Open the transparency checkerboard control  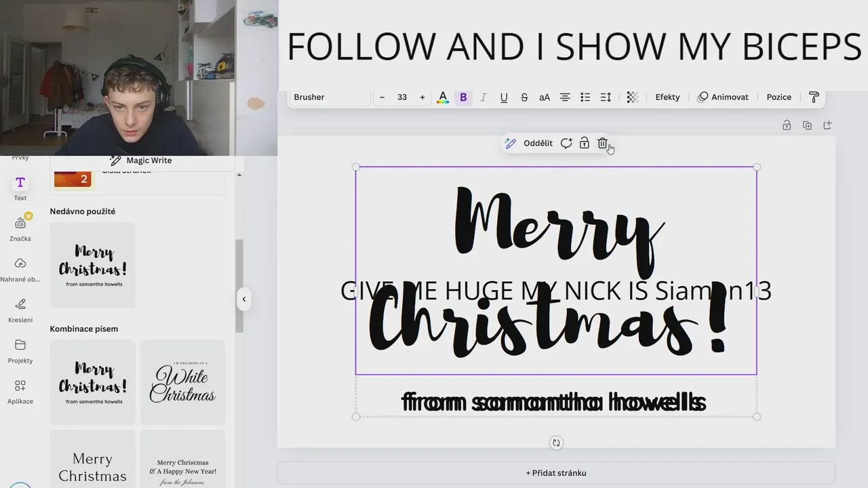point(632,98)
